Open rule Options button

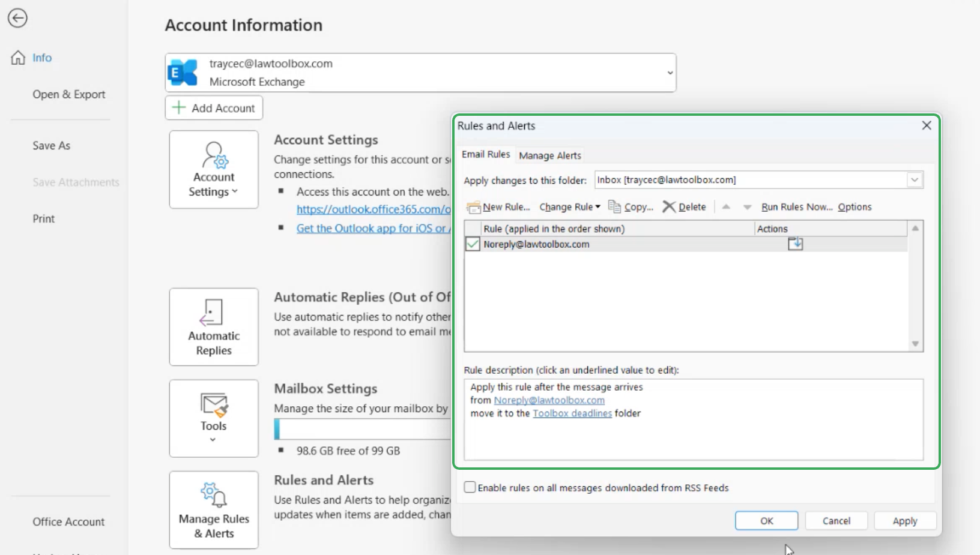point(854,207)
